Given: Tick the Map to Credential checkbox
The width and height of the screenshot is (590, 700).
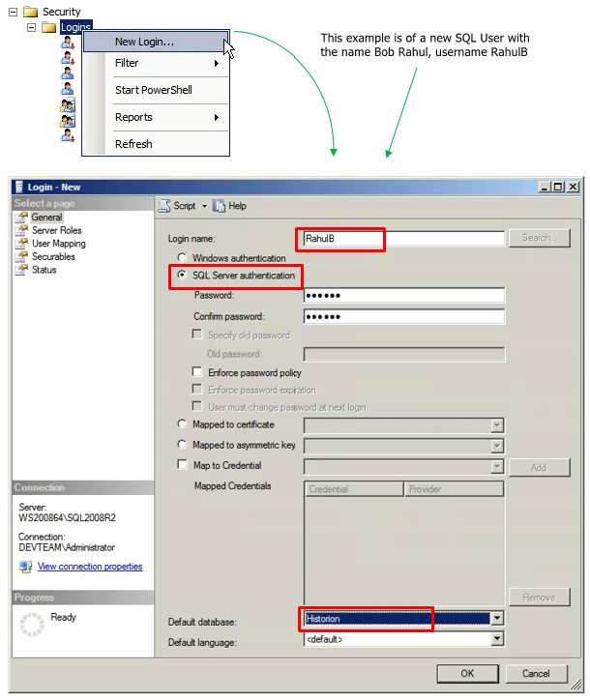Looking at the screenshot, I should tap(182, 467).
